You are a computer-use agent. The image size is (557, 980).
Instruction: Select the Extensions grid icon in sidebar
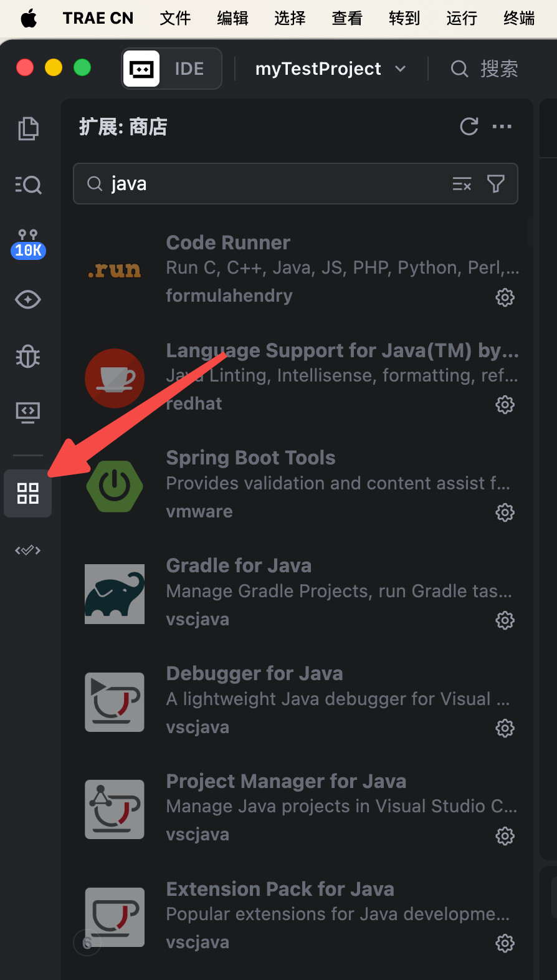[28, 493]
